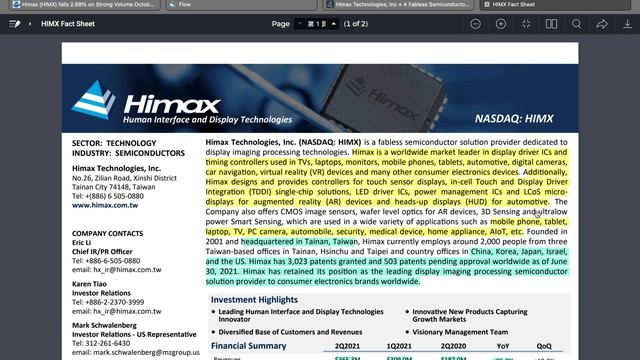The width and height of the screenshot is (640, 360).
Task: Click the 'Tel: +886-2-2370-3999' line
Action: tap(108, 302)
